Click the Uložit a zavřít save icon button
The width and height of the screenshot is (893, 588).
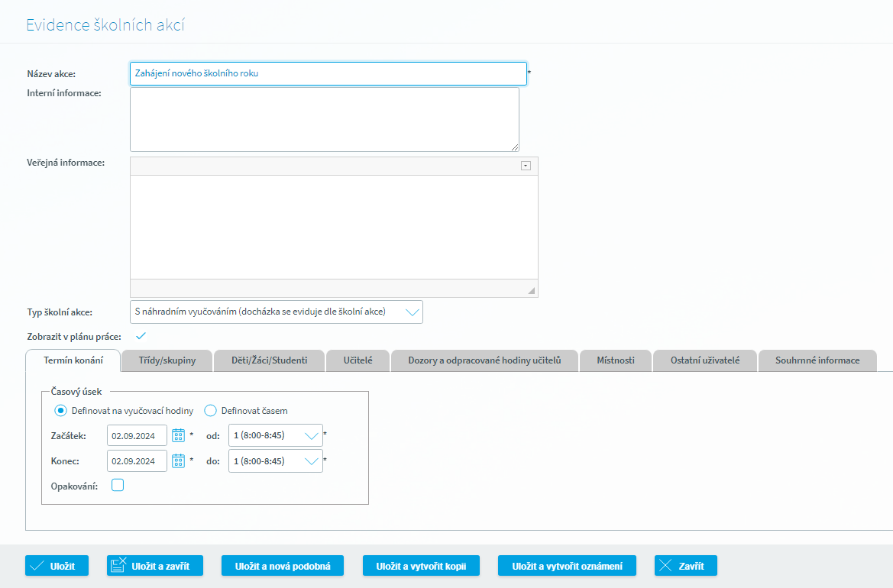click(155, 566)
